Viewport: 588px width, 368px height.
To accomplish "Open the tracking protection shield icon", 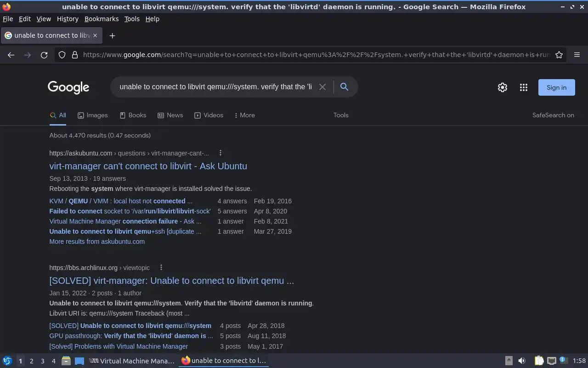I will (62, 55).
